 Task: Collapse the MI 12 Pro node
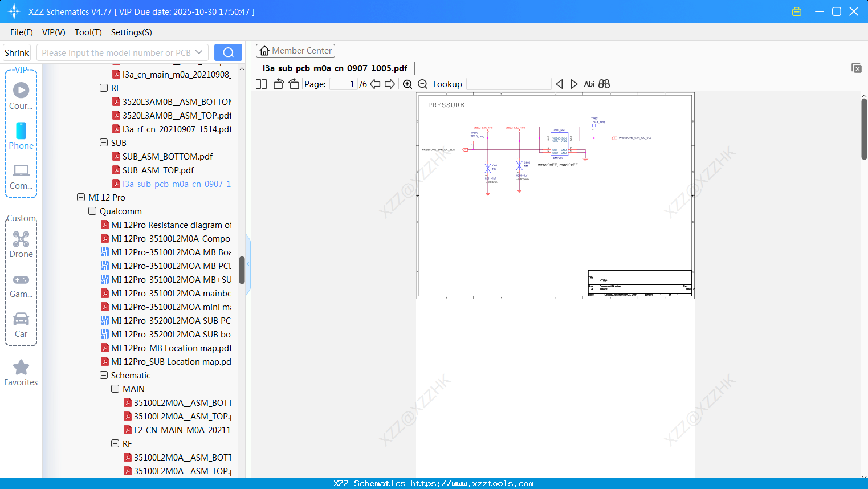(81, 197)
